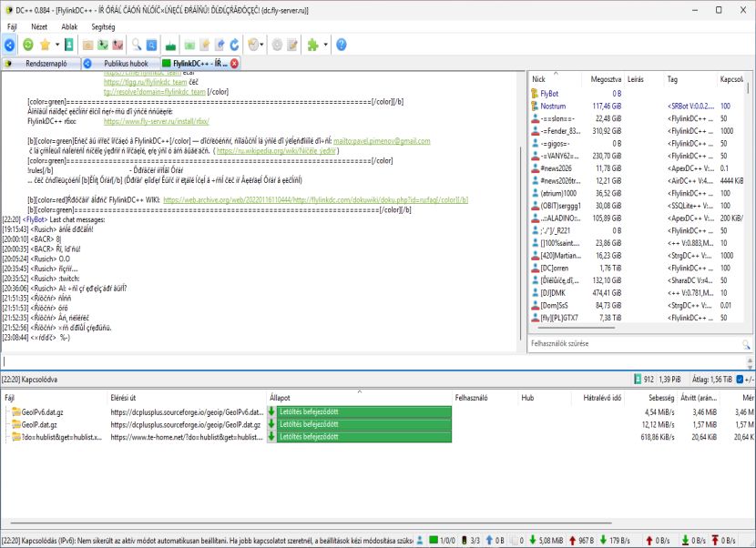
Task: Click Open Own List document icon
Action: coord(220,45)
